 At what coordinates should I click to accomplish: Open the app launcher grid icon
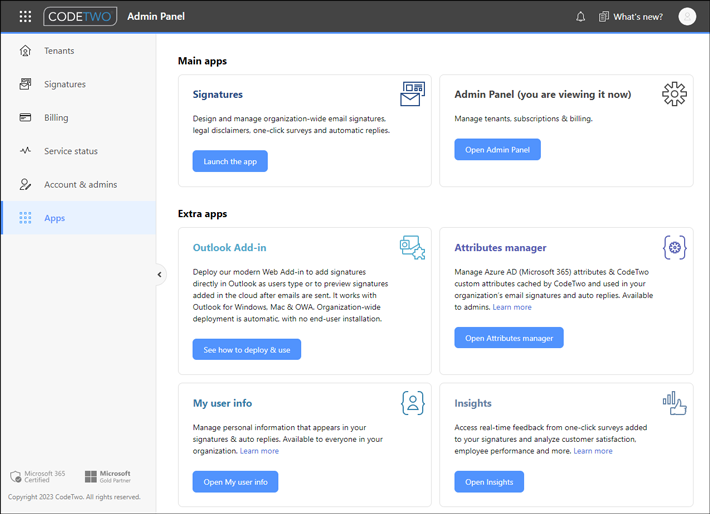[25, 17]
